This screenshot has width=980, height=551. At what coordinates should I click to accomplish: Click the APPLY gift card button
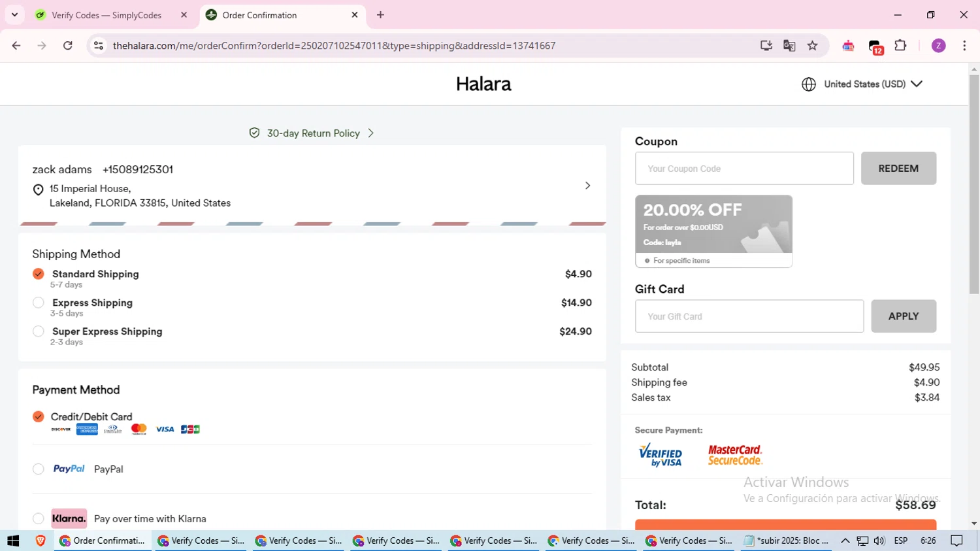904,316
